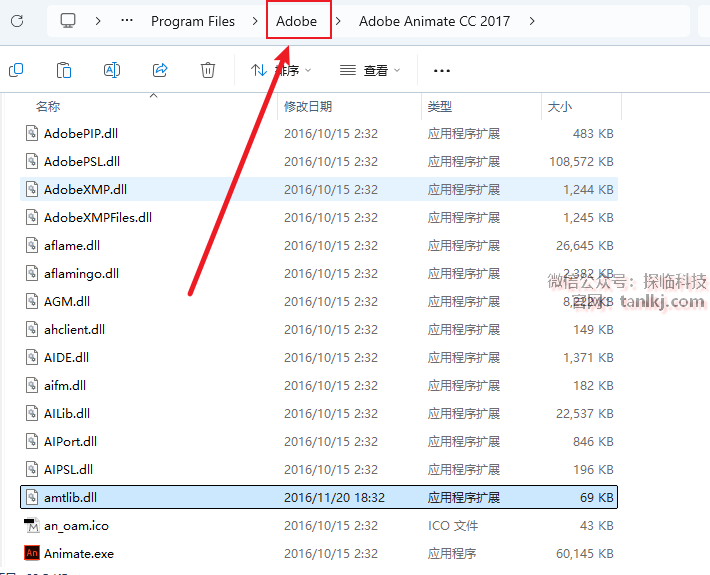Screen dimensions: 710x575
Task: Expand the chevron after Adobe
Action: coord(338,21)
